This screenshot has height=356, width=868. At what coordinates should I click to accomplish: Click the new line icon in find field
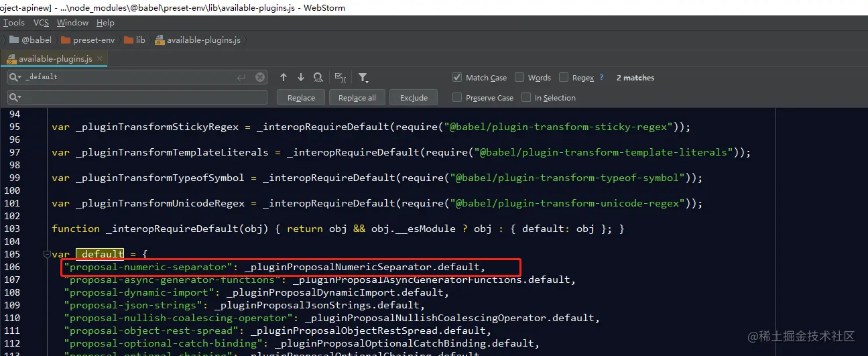(241, 78)
